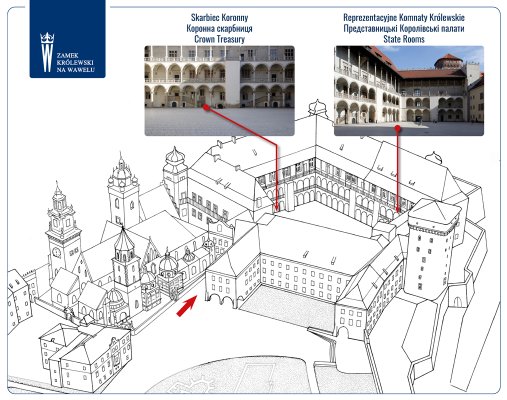This screenshot has width=507, height=400.
Task: Open the State Rooms courtyard photo
Action: tap(409, 91)
